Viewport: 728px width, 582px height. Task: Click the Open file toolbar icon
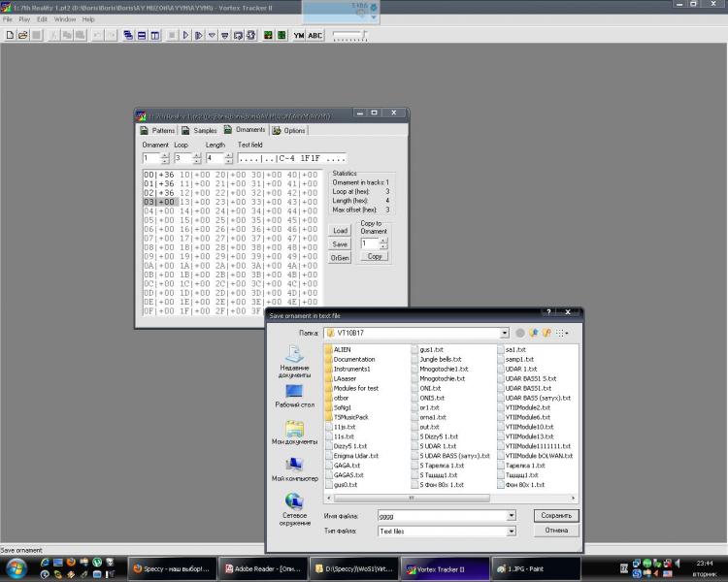point(22,35)
